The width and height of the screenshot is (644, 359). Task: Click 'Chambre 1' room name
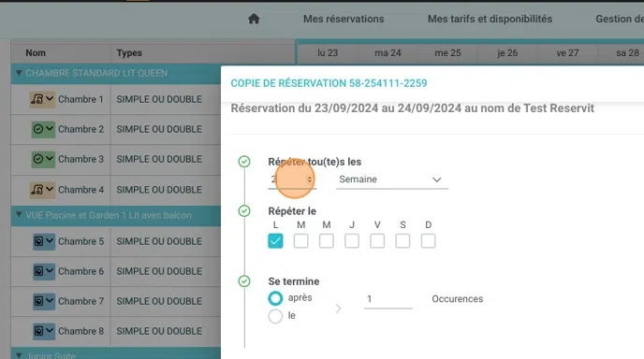click(x=80, y=99)
